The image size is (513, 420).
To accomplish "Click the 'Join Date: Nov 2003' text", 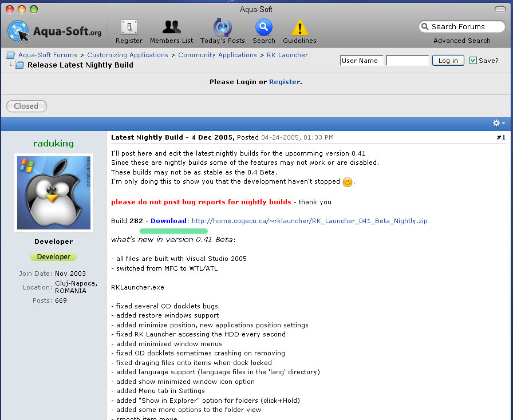I will coord(52,274).
